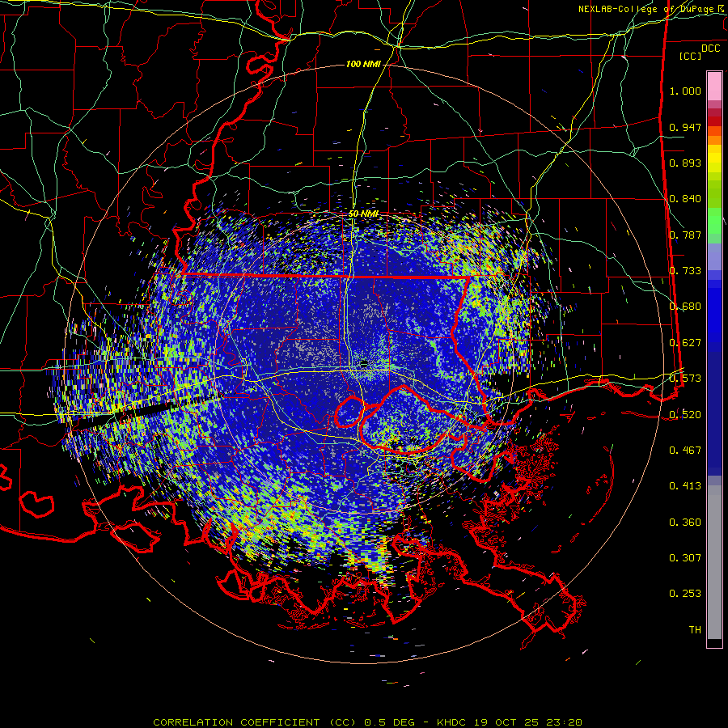Pick the dark red color bar segment near 0.947

click(x=714, y=121)
